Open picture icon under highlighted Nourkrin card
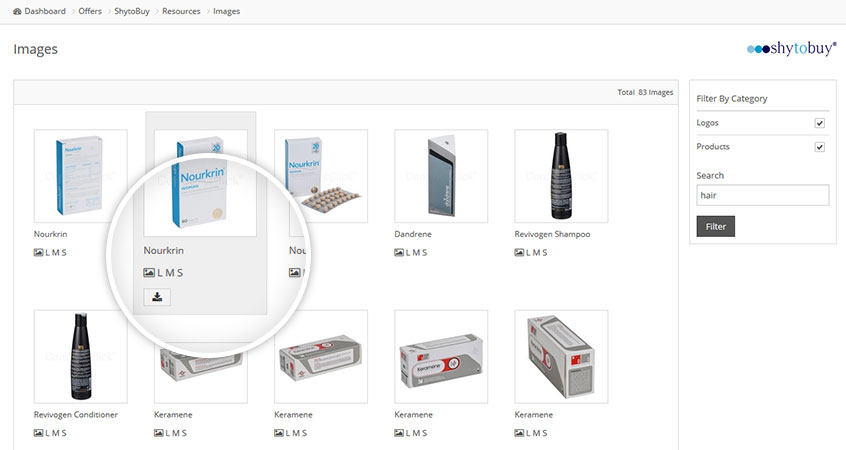Screen dimensions: 846x450 coord(149,273)
